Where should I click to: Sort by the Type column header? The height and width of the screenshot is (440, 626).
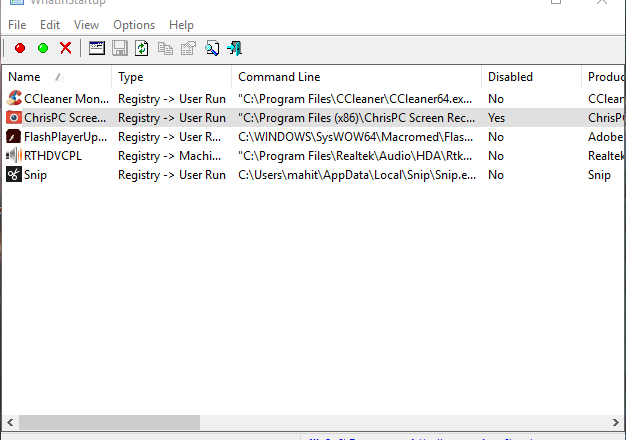click(x=172, y=77)
